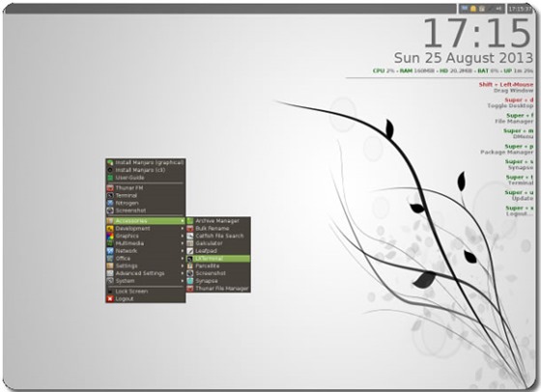Expand the System submenu
The width and height of the screenshot is (541, 392).
[145, 281]
